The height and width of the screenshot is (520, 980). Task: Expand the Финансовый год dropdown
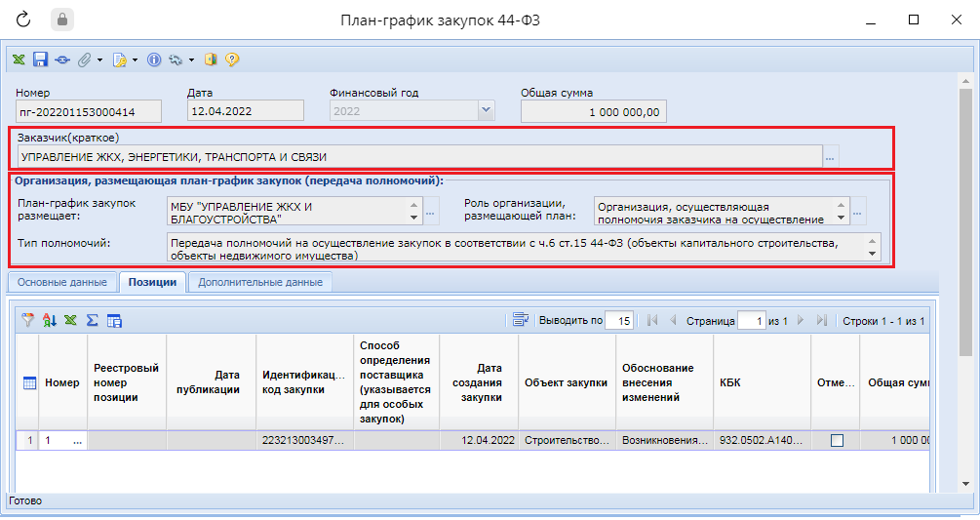pyautogui.click(x=486, y=111)
